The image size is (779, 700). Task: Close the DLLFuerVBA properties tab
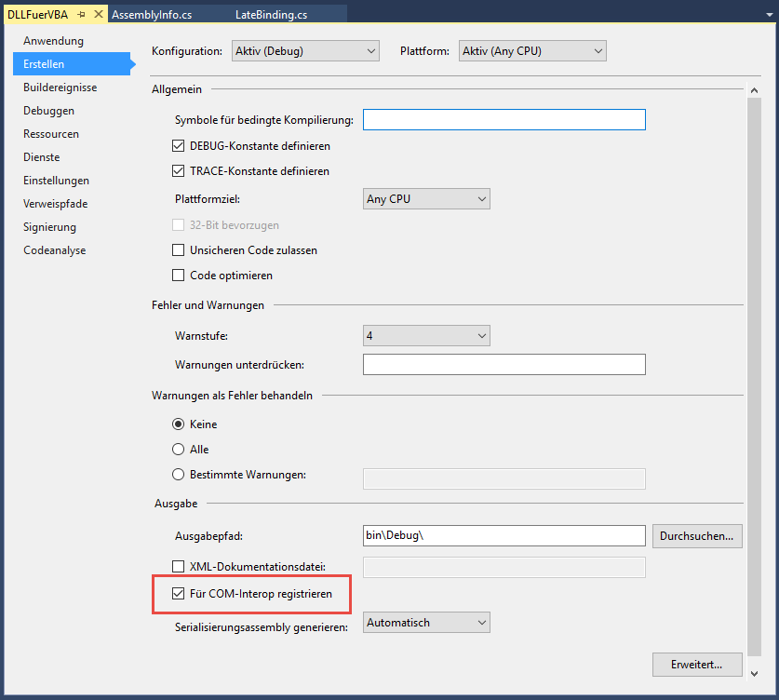(x=100, y=14)
